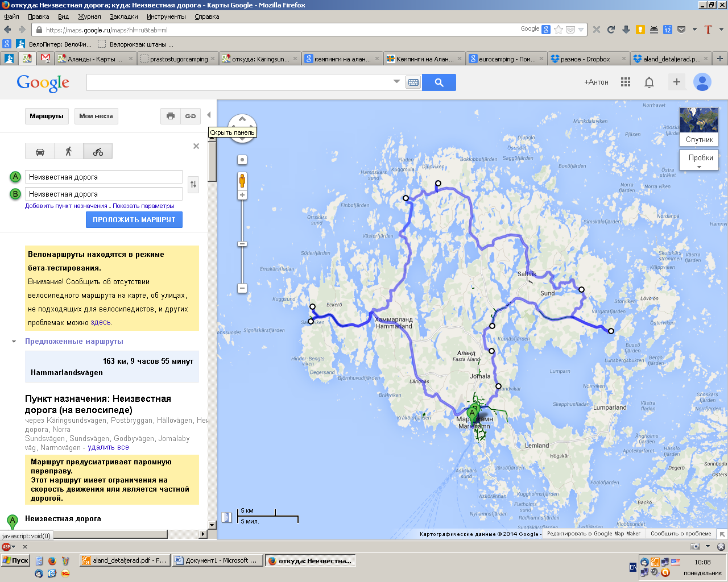The width and height of the screenshot is (728, 582).
Task: Zoom in on the map
Action: tap(242, 195)
